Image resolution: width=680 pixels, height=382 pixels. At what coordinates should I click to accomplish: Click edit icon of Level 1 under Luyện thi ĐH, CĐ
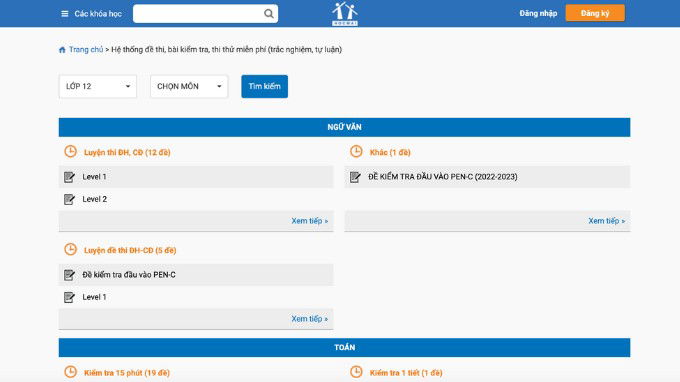tap(69, 177)
